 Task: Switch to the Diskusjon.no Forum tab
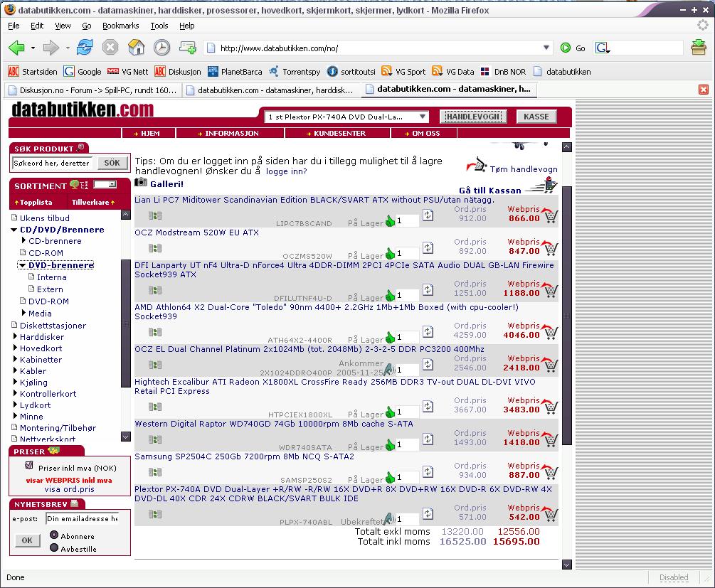[92, 90]
